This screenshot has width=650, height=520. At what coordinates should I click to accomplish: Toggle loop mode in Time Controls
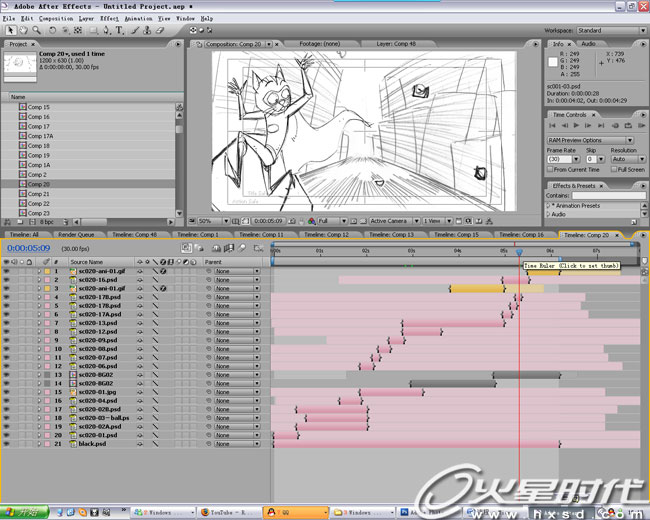coord(628,125)
